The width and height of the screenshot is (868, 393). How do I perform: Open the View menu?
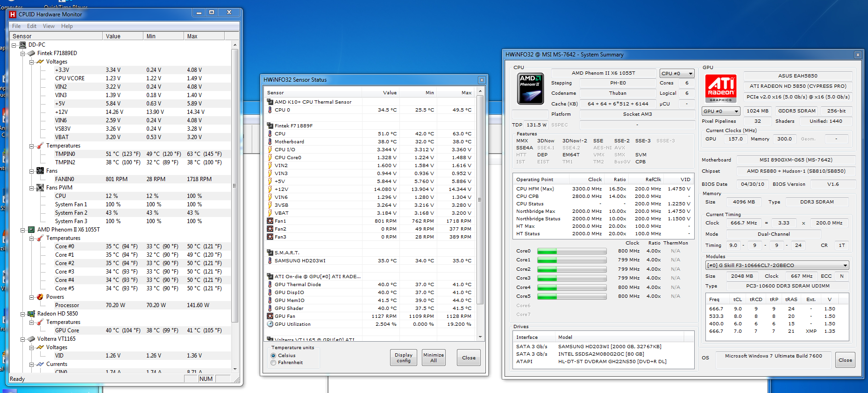[x=49, y=26]
